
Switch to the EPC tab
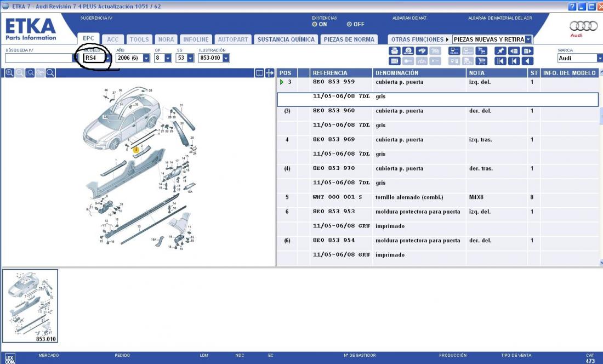[88, 38]
